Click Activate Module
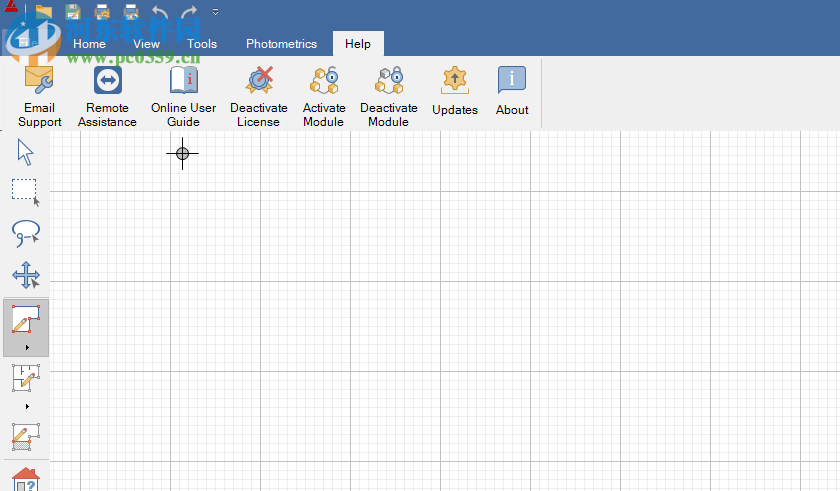 (324, 96)
